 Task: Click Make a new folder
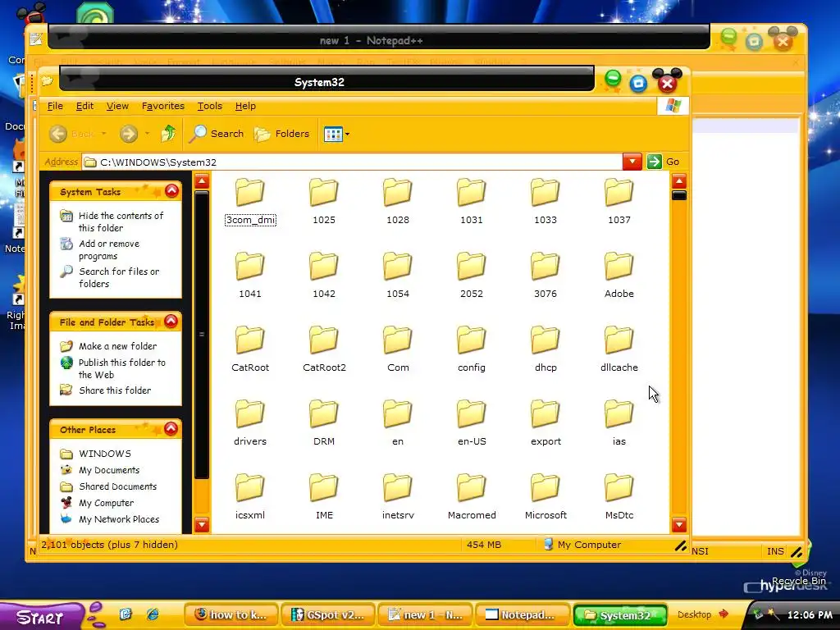[118, 346]
